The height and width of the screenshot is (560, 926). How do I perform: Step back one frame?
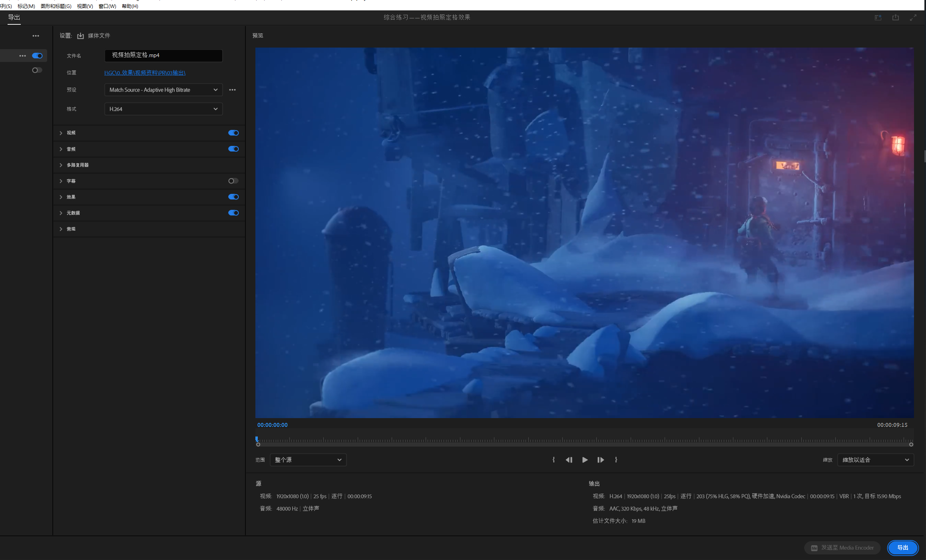coord(569,460)
